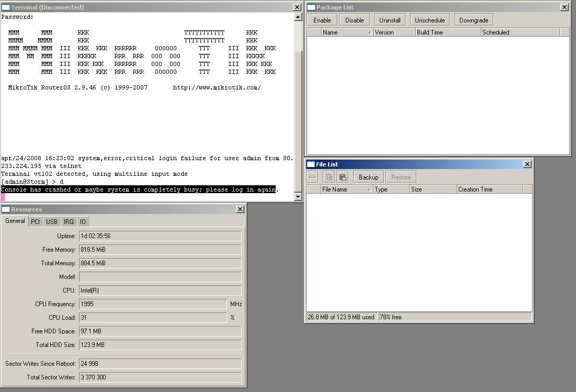This screenshot has width=576, height=392.
Task: Click the remove (minus) icon in File List
Action: tap(313, 177)
